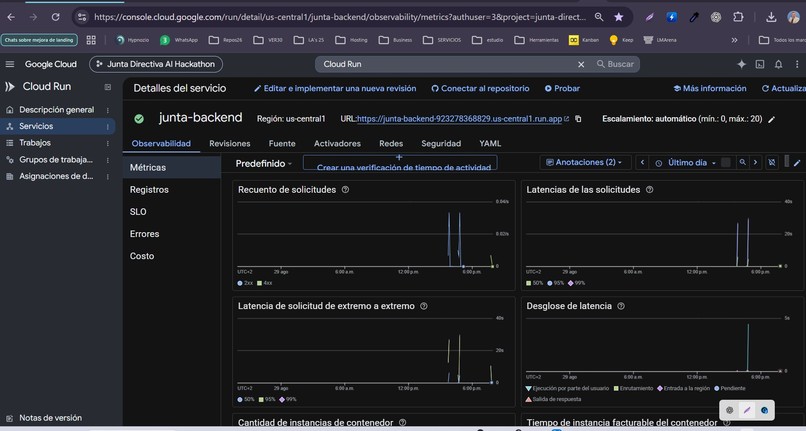
Task: Open the notifications bell
Action: click(779, 64)
